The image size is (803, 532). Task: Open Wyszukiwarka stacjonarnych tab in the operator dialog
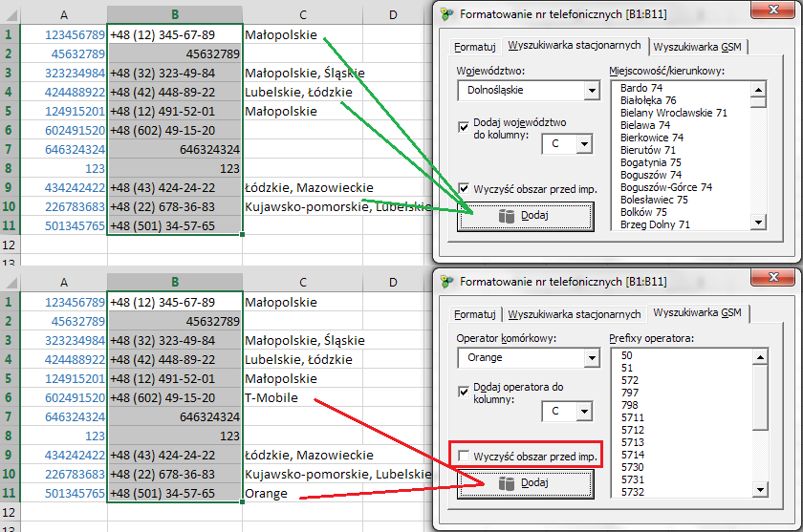575,314
